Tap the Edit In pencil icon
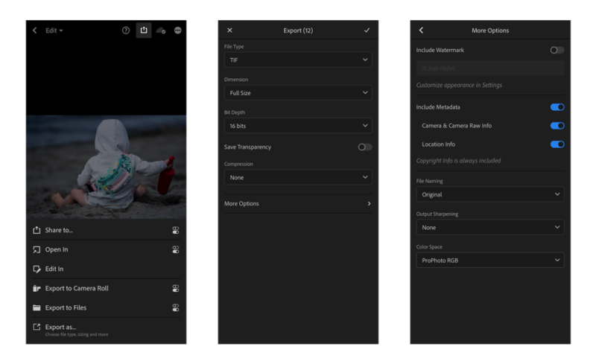 [37, 269]
